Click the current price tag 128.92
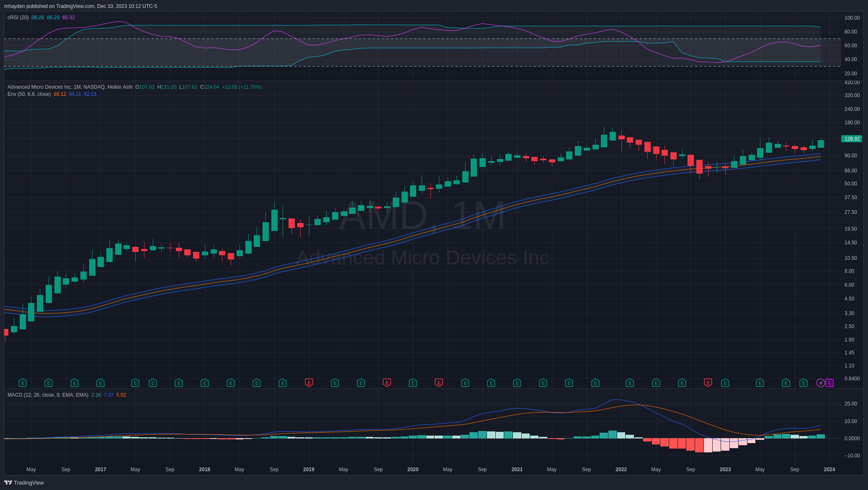 coord(852,139)
